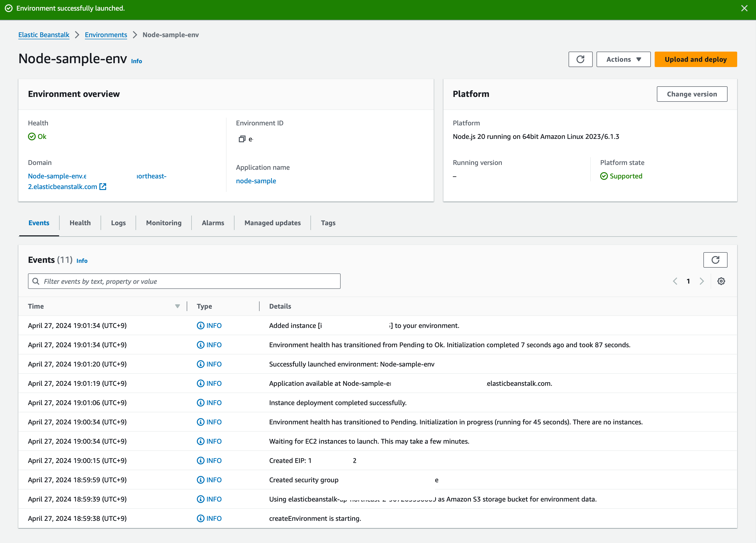The height and width of the screenshot is (543, 756).
Task: Click Upload and deploy button
Action: pyautogui.click(x=696, y=59)
